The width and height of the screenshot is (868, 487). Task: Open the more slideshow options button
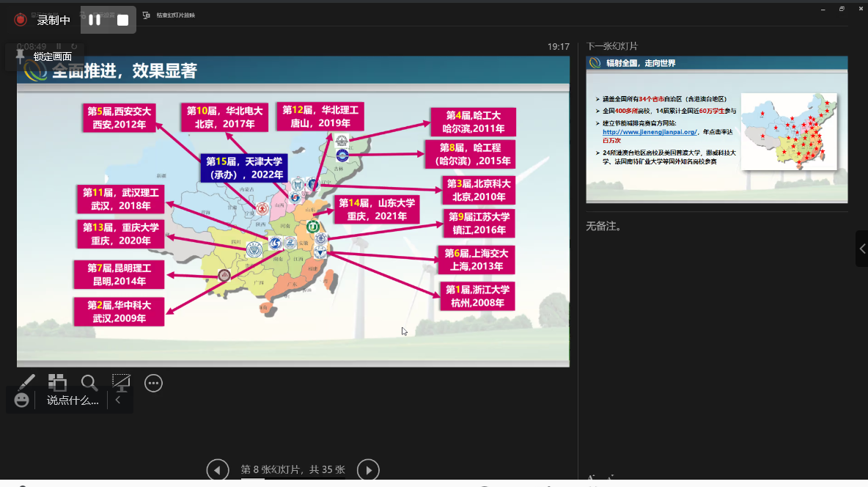153,383
